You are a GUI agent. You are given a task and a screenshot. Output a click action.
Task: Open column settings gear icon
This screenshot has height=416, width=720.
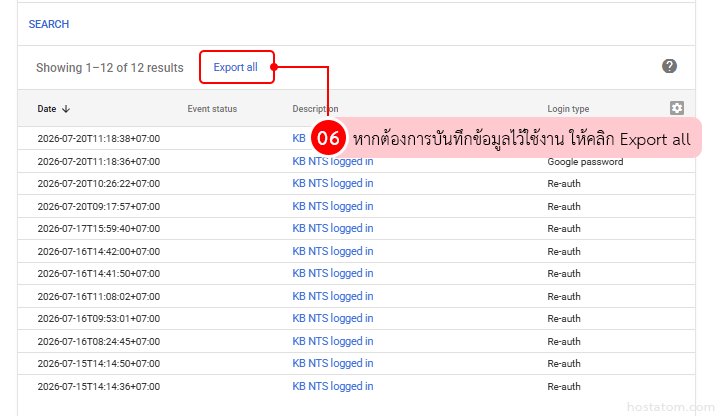(676, 108)
